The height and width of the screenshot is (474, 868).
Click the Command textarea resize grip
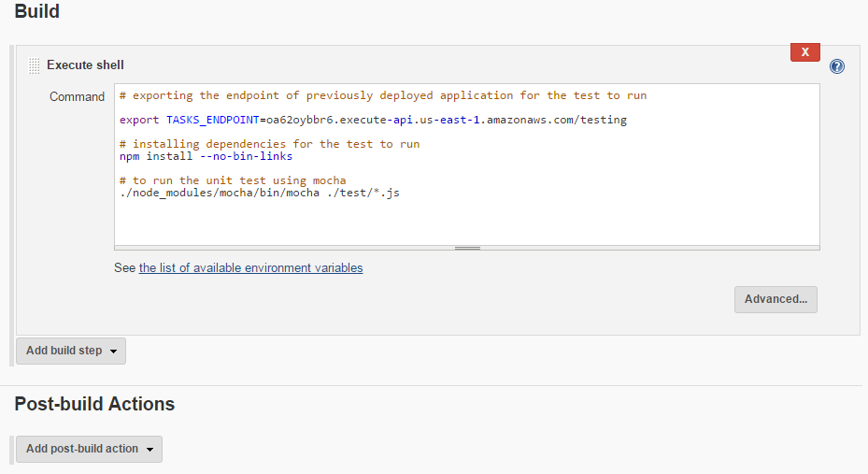(x=467, y=248)
